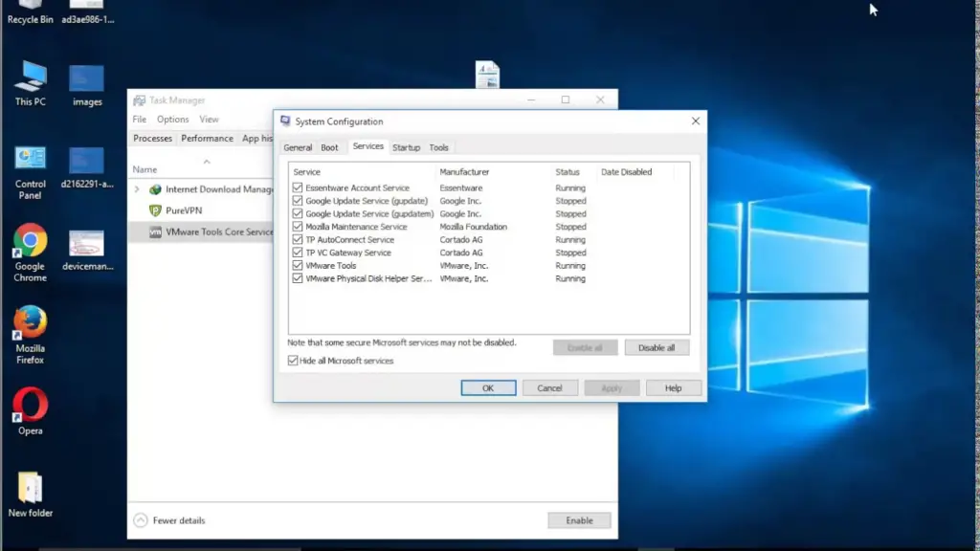The width and height of the screenshot is (980, 551).
Task: Sort Task Manager list by Name column
Action: [145, 169]
